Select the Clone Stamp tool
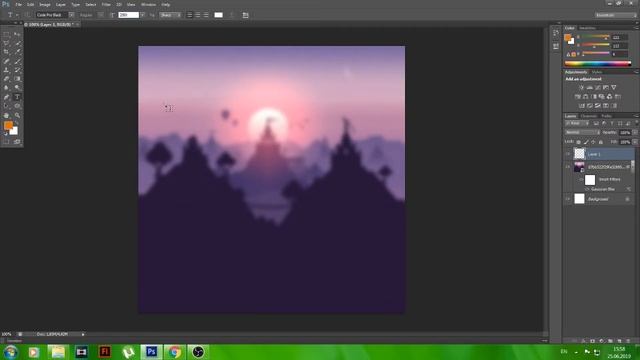640x360 pixels. (6, 70)
